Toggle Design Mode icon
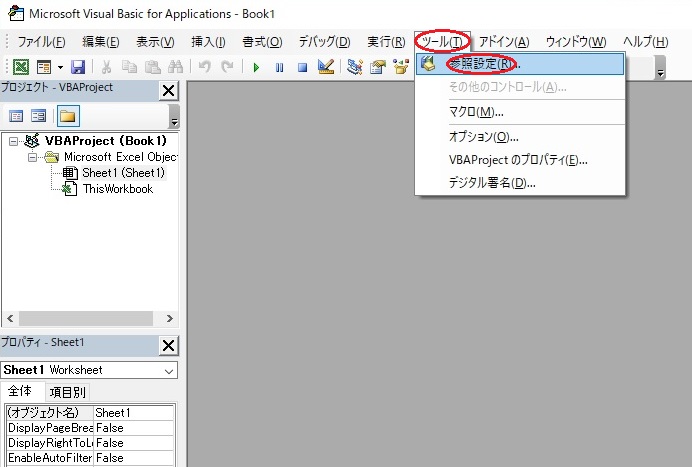This screenshot has width=692, height=467. click(x=326, y=67)
